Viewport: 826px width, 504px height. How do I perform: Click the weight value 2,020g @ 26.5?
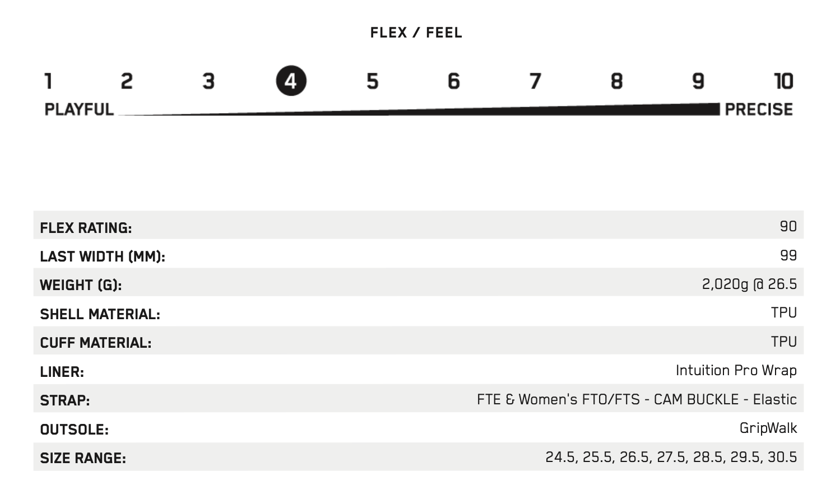749,284
